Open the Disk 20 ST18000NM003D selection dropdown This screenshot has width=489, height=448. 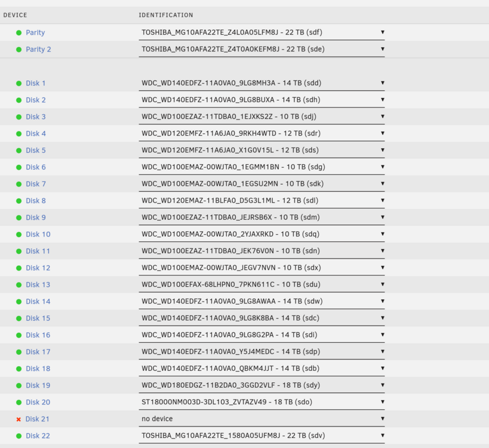[262, 402]
